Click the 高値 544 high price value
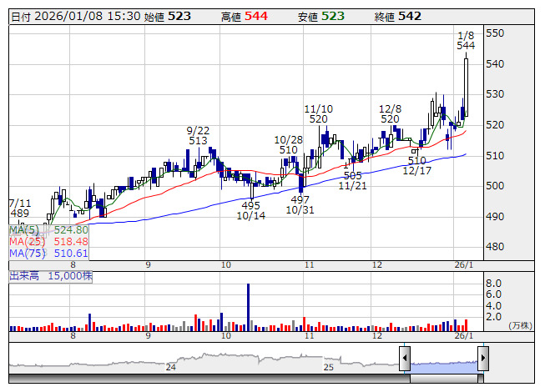Viewport: 545px width, 392px height. (244, 16)
